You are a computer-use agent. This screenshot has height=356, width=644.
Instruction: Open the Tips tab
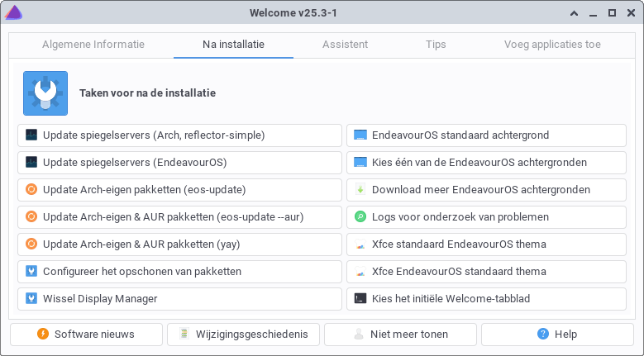(436, 45)
